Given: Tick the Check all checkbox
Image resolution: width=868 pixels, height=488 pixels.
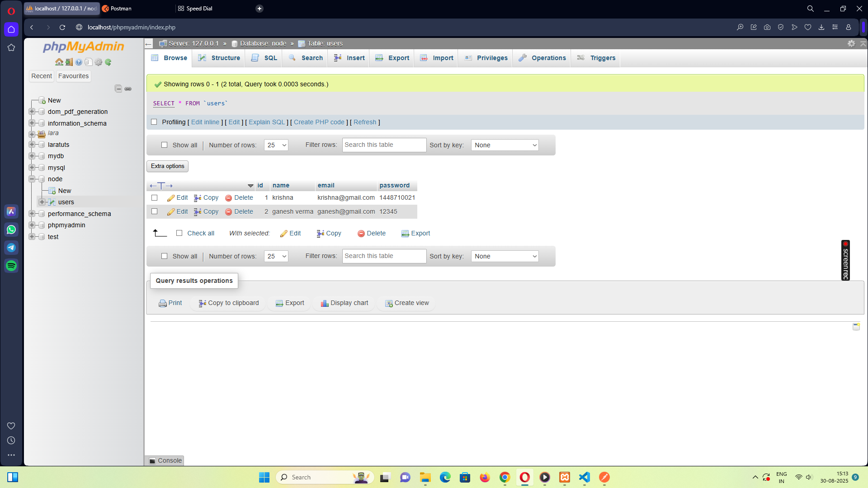Looking at the screenshot, I should pyautogui.click(x=179, y=233).
